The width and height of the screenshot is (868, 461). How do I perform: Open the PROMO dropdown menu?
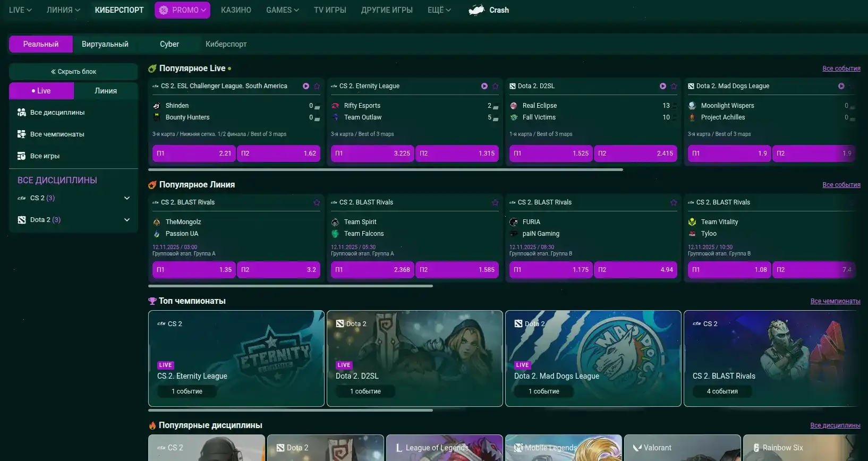(182, 10)
